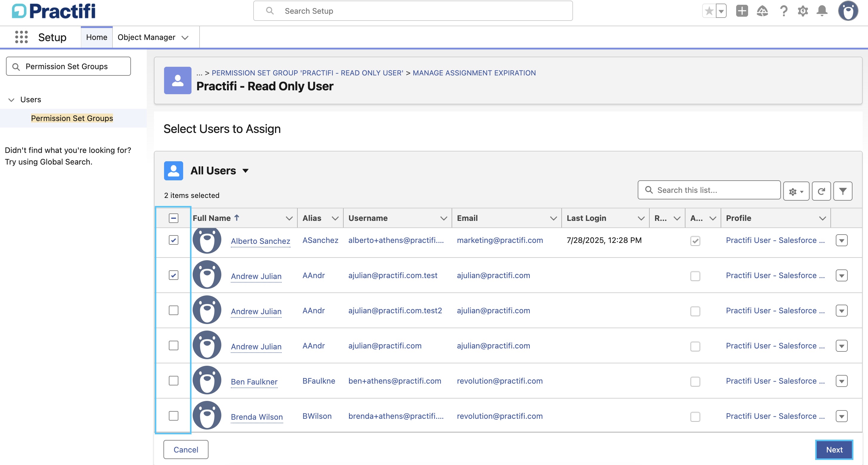Image resolution: width=868 pixels, height=465 pixels.
Task: Collapse the Users section in sidebar
Action: (x=11, y=100)
